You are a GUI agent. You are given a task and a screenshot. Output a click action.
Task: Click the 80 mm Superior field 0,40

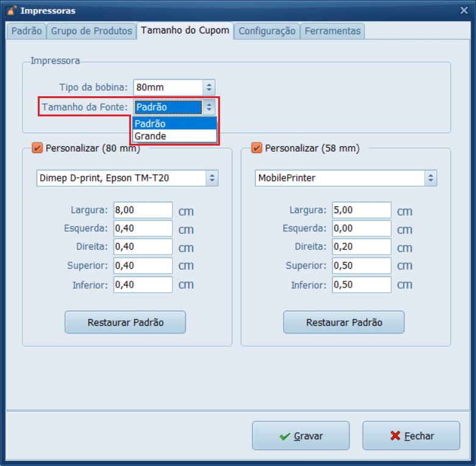click(x=143, y=266)
